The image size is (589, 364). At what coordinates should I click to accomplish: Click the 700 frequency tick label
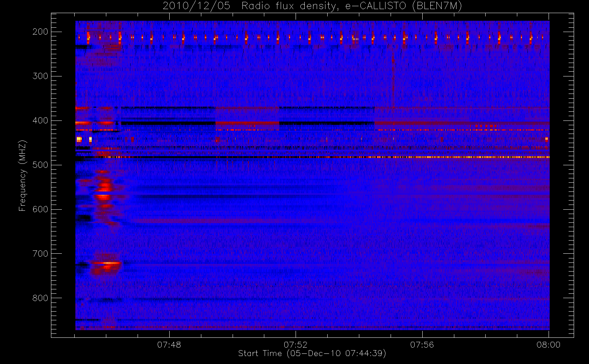pyautogui.click(x=40, y=254)
